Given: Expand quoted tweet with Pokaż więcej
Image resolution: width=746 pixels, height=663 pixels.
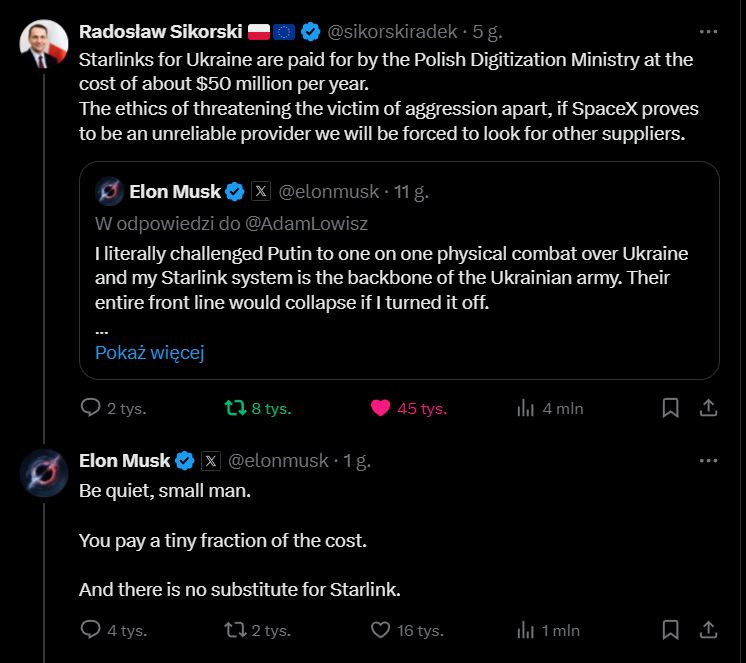Looking at the screenshot, I should pos(149,352).
